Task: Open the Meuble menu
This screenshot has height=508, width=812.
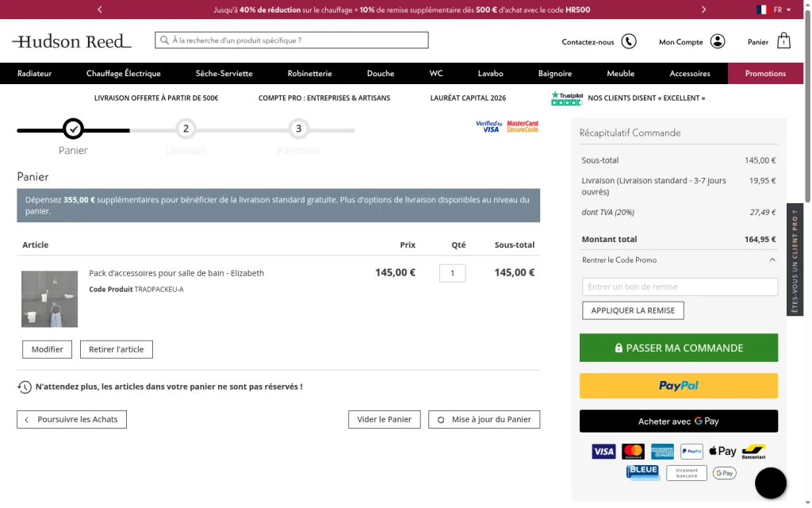Action: coord(620,74)
